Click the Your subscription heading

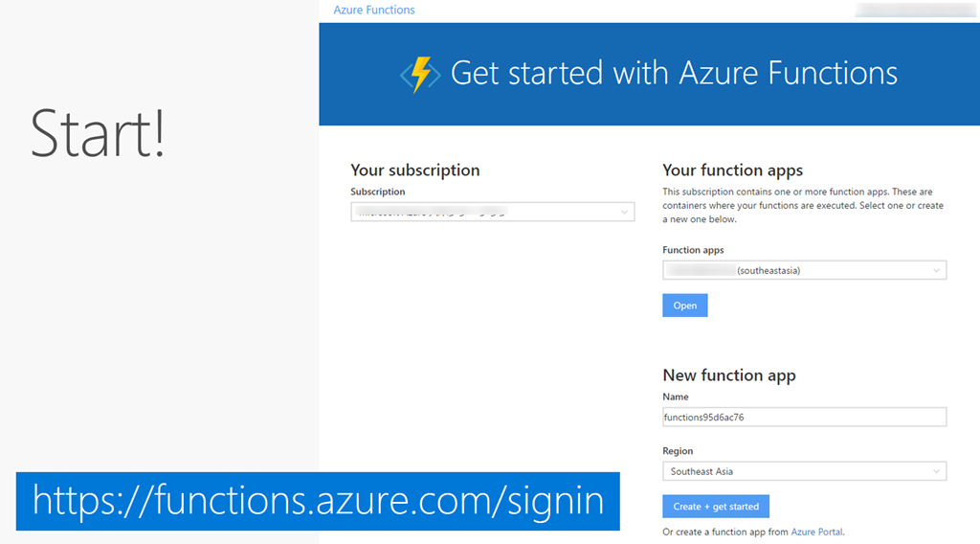coord(414,170)
